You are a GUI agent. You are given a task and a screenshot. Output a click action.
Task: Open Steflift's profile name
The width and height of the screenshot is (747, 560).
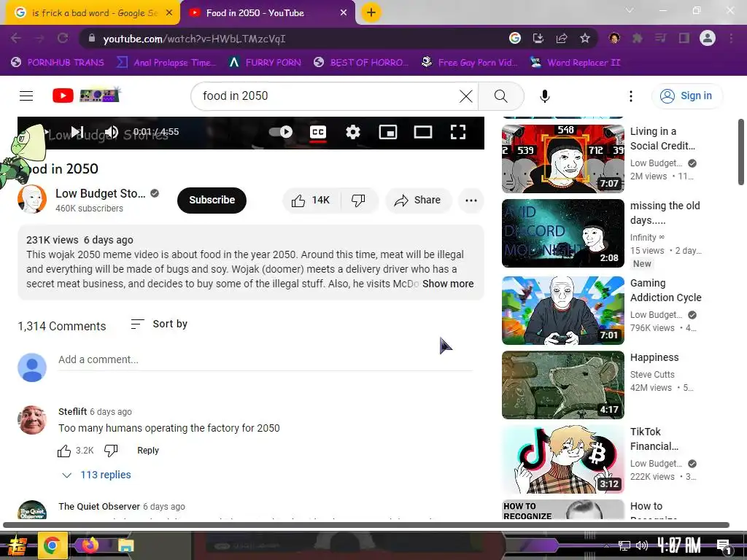point(72,411)
